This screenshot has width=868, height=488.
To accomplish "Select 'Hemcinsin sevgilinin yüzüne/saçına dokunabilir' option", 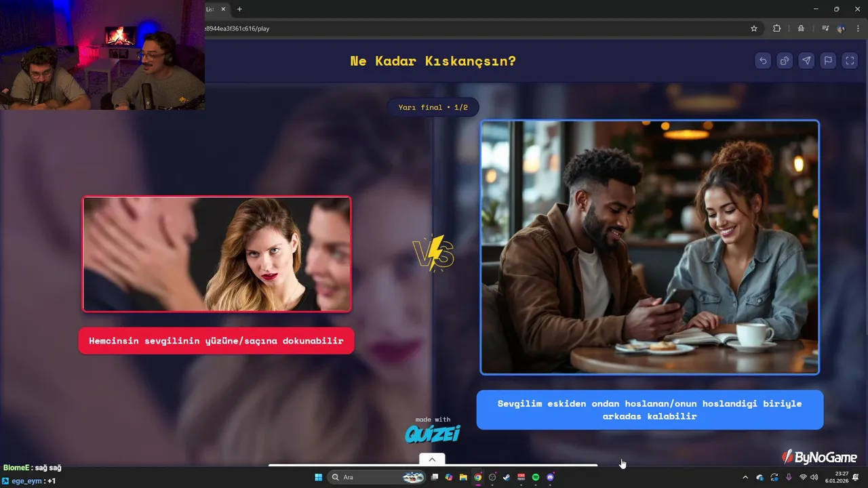I will click(216, 341).
